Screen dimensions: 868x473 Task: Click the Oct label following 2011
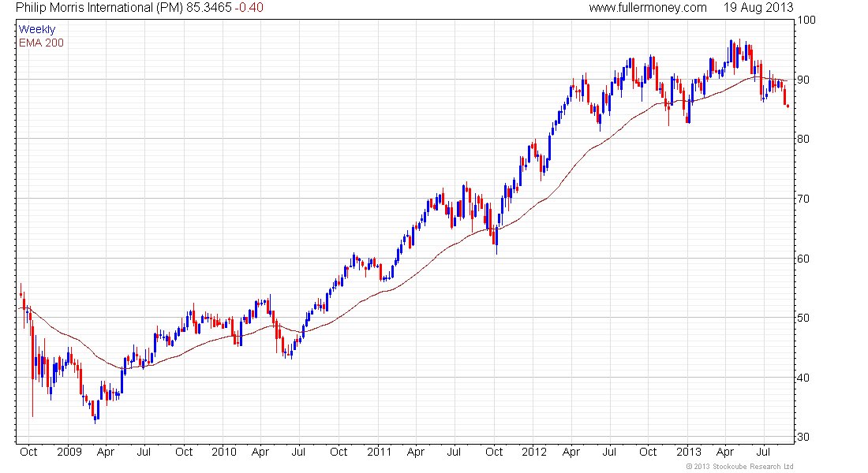coord(494,452)
